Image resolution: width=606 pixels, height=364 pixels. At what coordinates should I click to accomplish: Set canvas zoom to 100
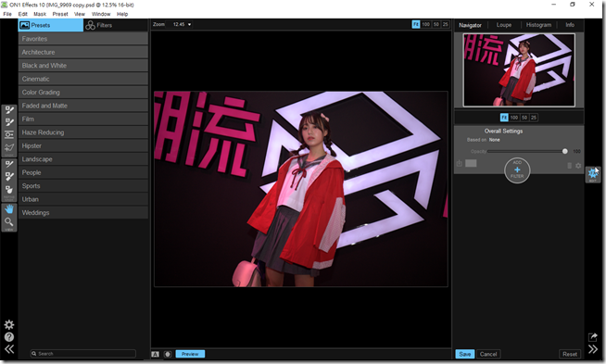[426, 24]
